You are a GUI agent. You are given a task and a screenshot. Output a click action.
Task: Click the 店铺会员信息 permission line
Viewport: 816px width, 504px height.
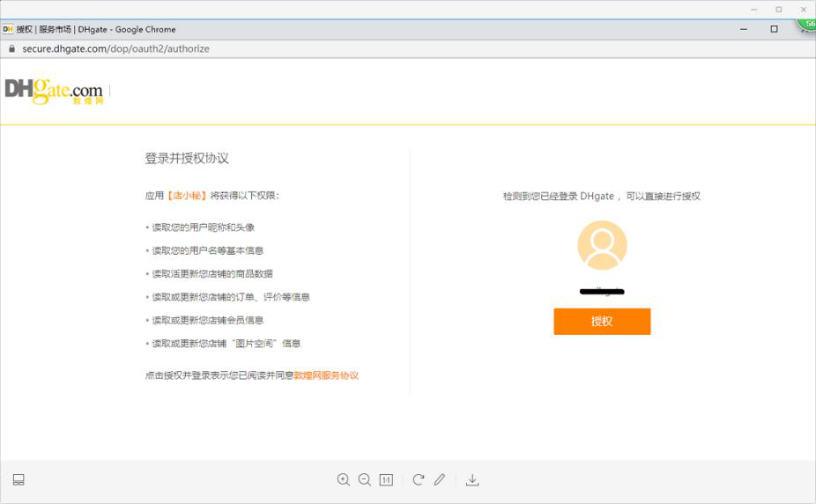[208, 320]
